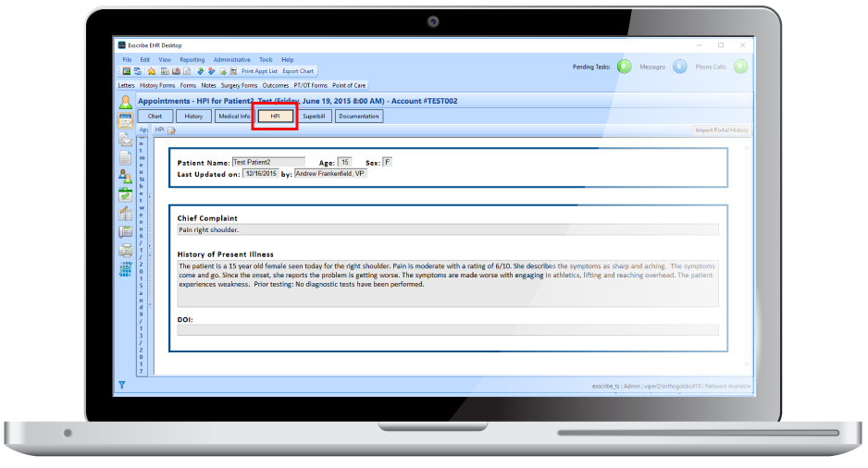Click the HPI button
Image resolution: width=868 pixels, height=468 pixels.
[275, 117]
